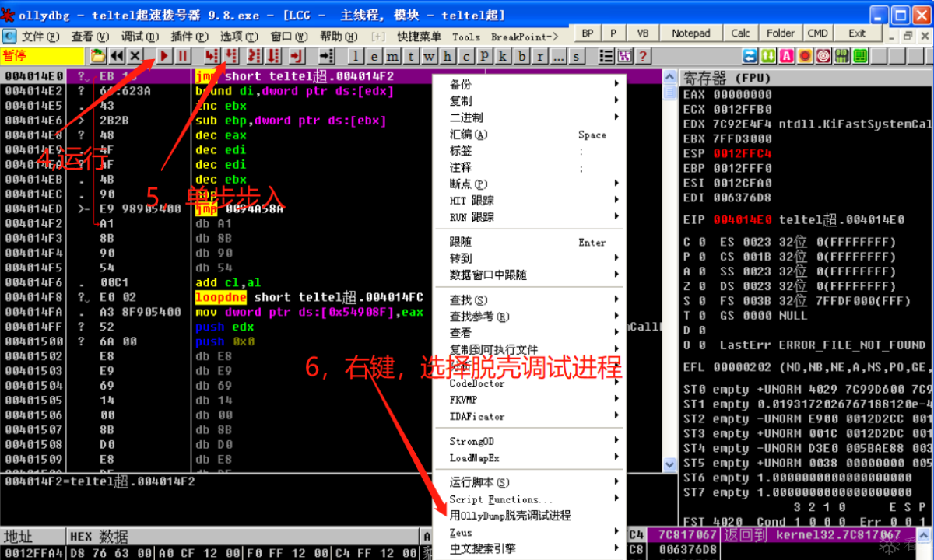The height and width of the screenshot is (560, 934).
Task: Expand the RUN 跟踪 submenu
Action: (529, 217)
